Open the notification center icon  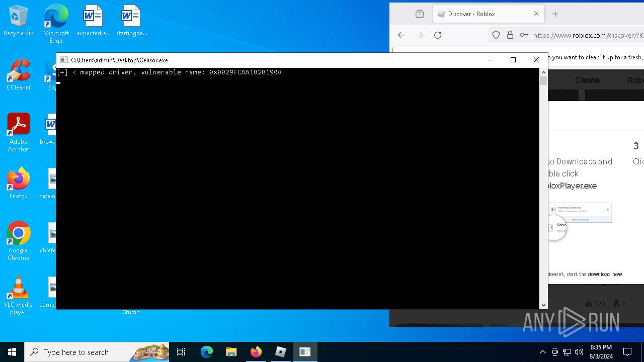pyautogui.click(x=627, y=352)
